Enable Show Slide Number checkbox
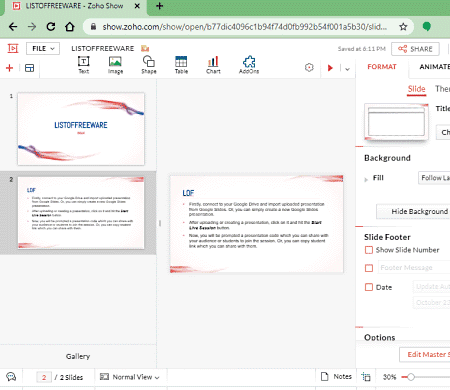The height and width of the screenshot is (390, 450). [369, 250]
